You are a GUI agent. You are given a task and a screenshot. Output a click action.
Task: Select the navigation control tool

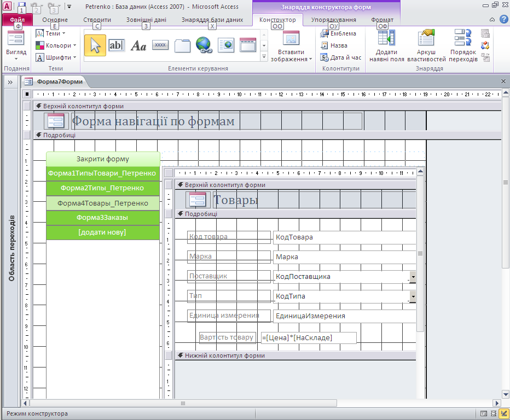248,45
